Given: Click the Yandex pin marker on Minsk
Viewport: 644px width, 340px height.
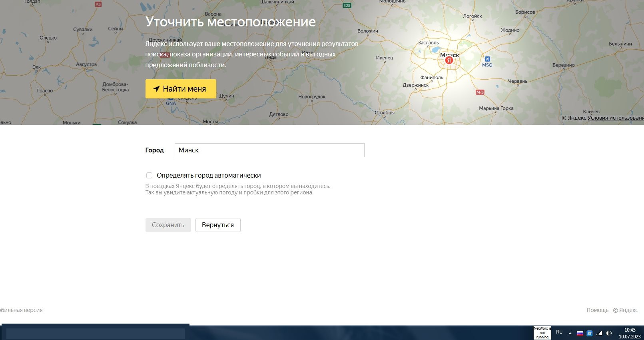Looking at the screenshot, I should [449, 60].
